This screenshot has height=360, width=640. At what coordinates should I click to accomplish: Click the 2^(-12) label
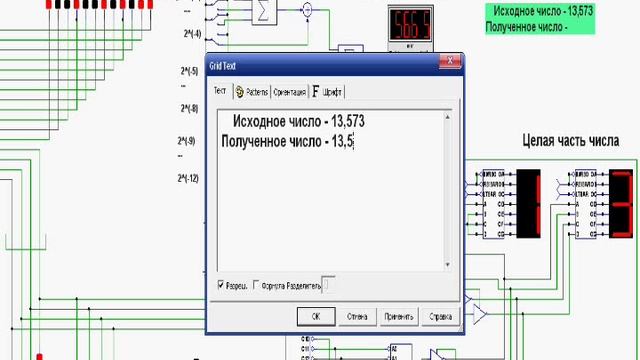click(188, 178)
